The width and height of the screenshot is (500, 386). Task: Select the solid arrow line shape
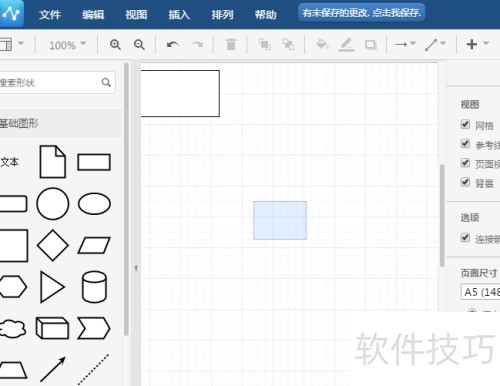click(53, 369)
